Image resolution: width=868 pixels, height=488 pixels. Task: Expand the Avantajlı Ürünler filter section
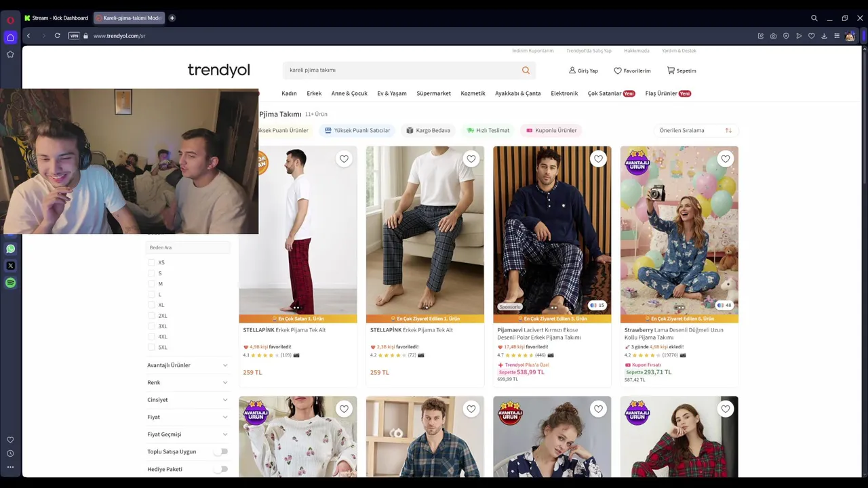[188, 365]
